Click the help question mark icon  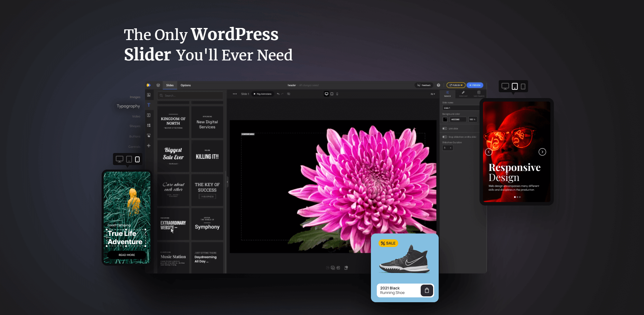pyautogui.click(x=438, y=85)
